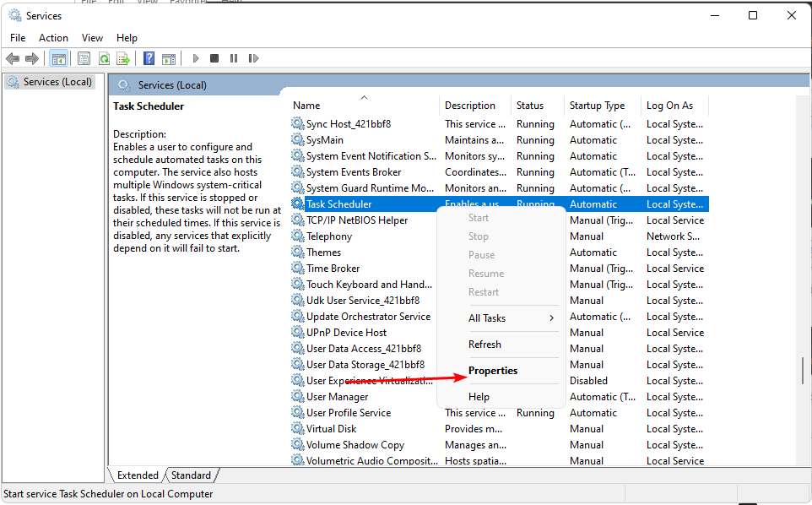Click the toolbar Refresh icon
This screenshot has height=505, width=812.
point(104,58)
